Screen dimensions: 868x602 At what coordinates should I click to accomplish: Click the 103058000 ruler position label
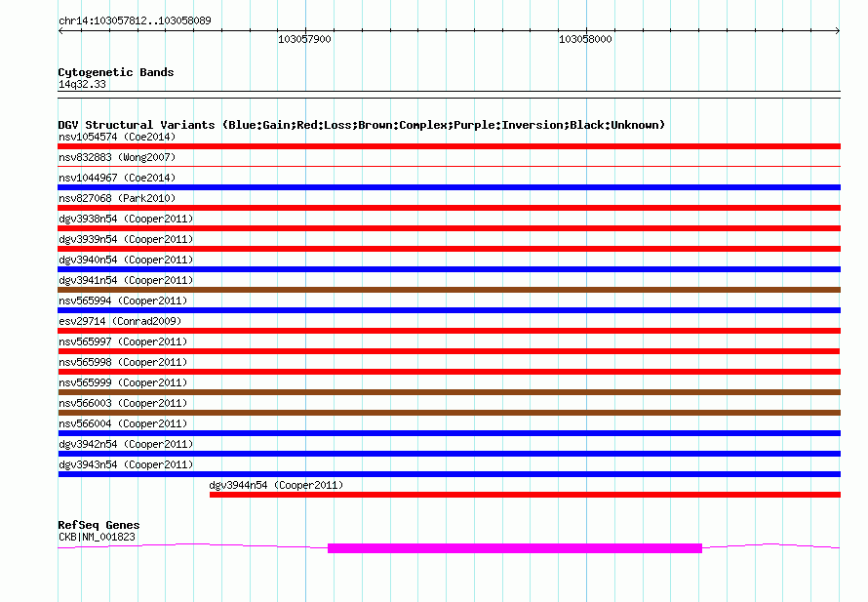tap(585, 39)
